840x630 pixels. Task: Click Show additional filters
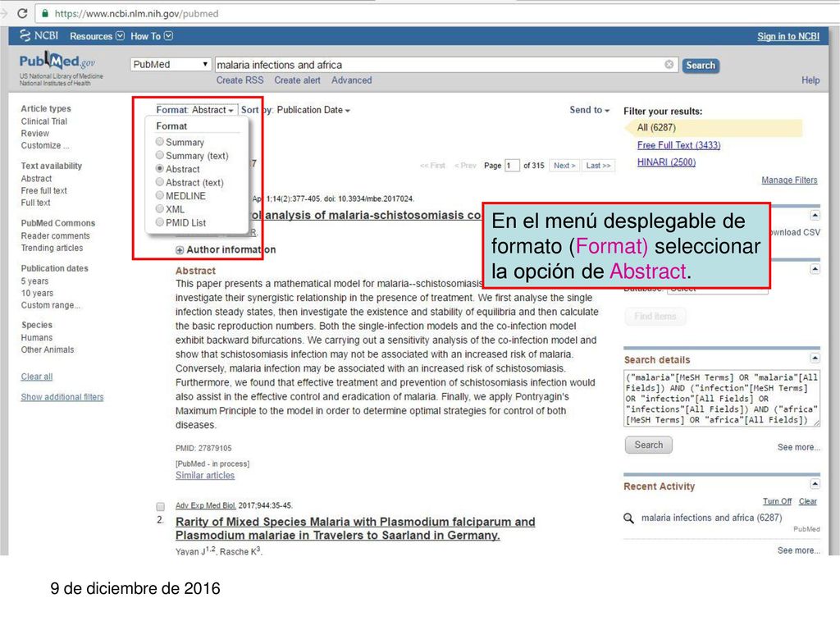point(62,397)
